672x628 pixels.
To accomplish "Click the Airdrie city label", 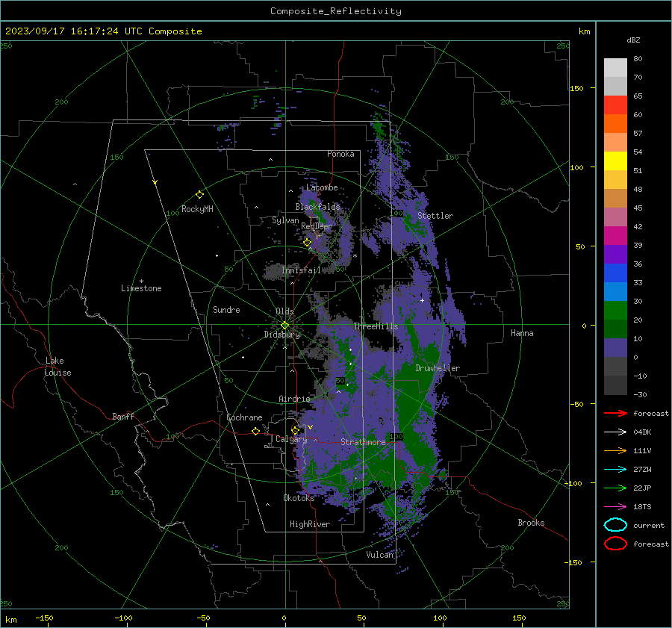I will coord(294,399).
